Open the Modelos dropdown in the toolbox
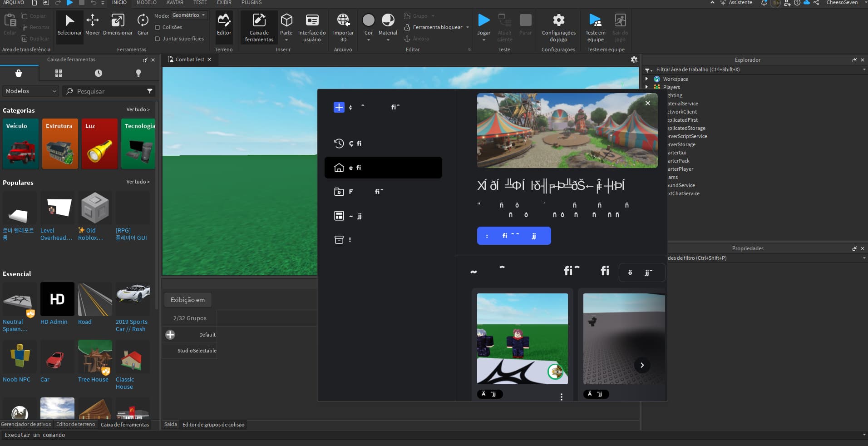This screenshot has height=446, width=868. point(30,91)
